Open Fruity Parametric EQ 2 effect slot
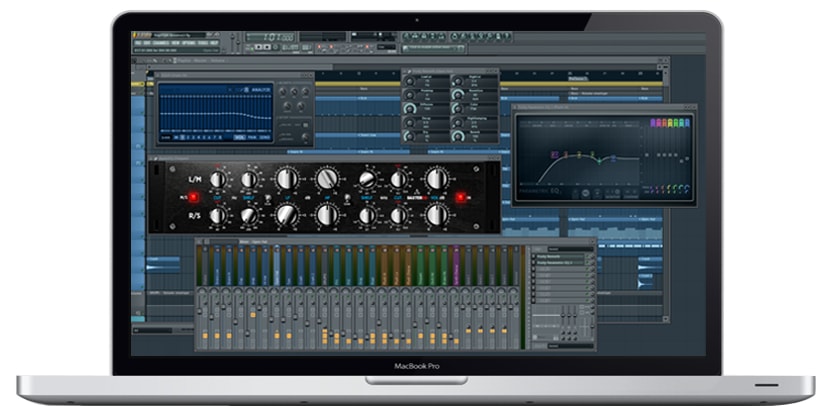Image resolution: width=838 pixels, height=409 pixels. pos(560,263)
